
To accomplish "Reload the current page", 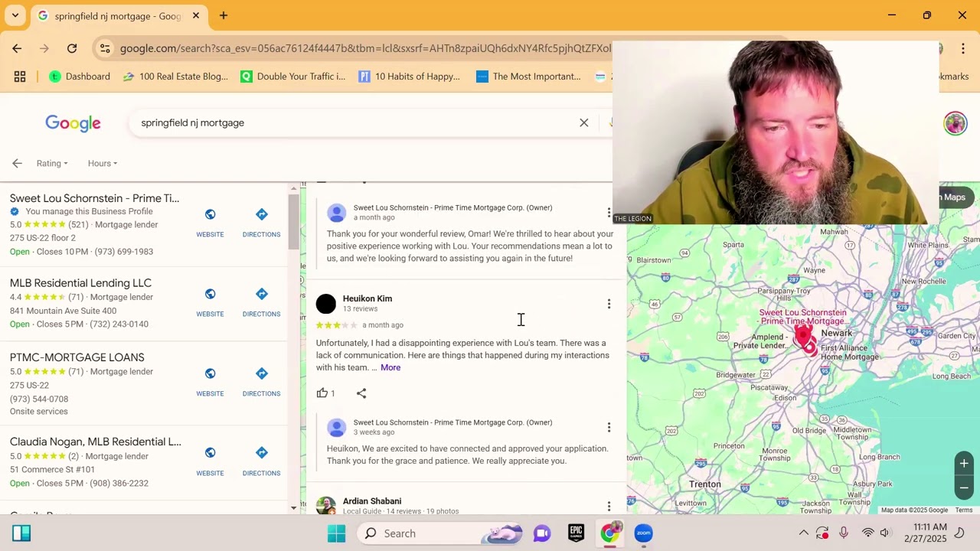I will click(x=72, y=48).
